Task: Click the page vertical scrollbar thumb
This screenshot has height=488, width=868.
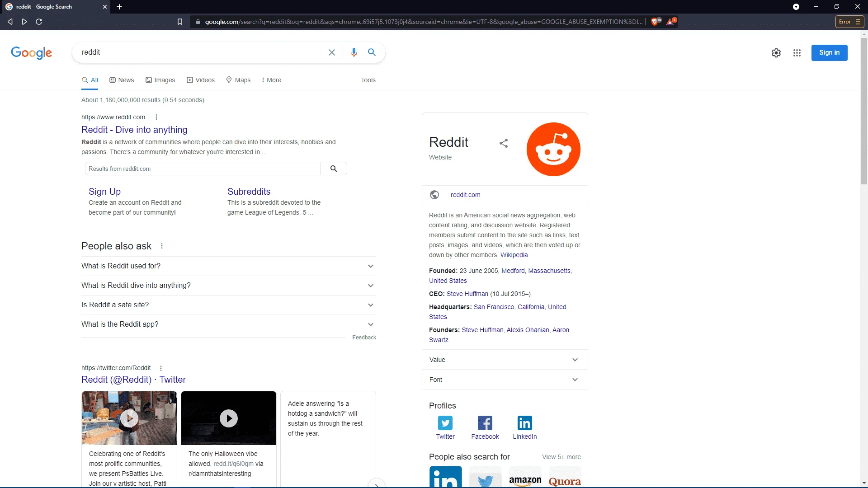Action: coord(864,111)
